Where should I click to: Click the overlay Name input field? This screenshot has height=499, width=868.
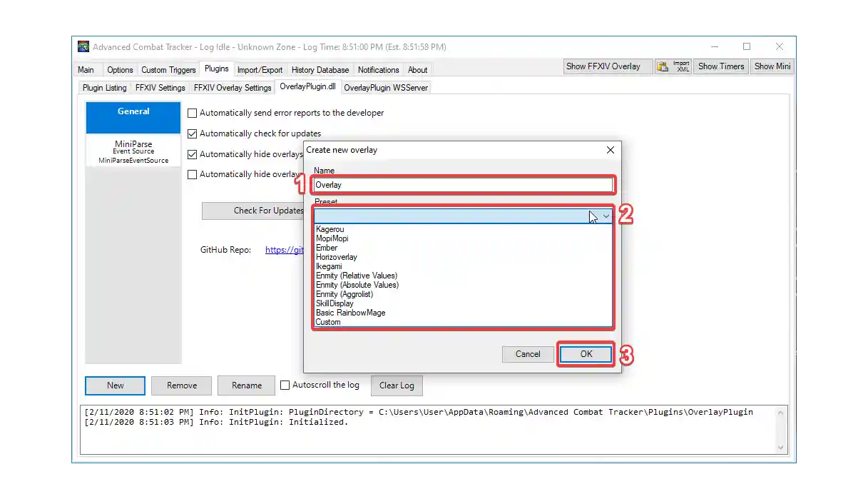[463, 184]
